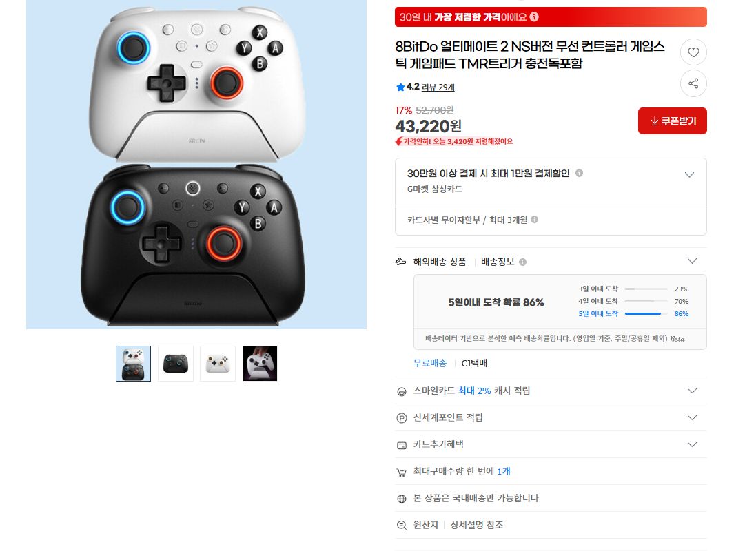Screen dimensions: 756x551
Task: Click the 5일 이내 도착 progress bar
Action: point(646,313)
